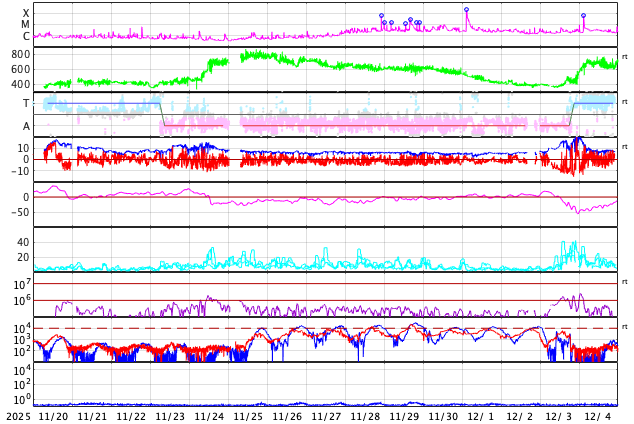Click the X flare class axis label

(26, 13)
